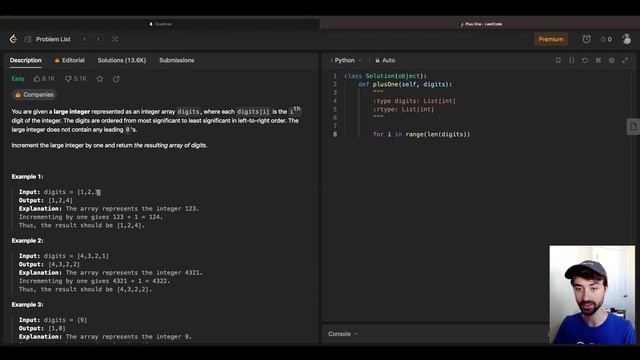Reset code to default icon

[585, 60]
